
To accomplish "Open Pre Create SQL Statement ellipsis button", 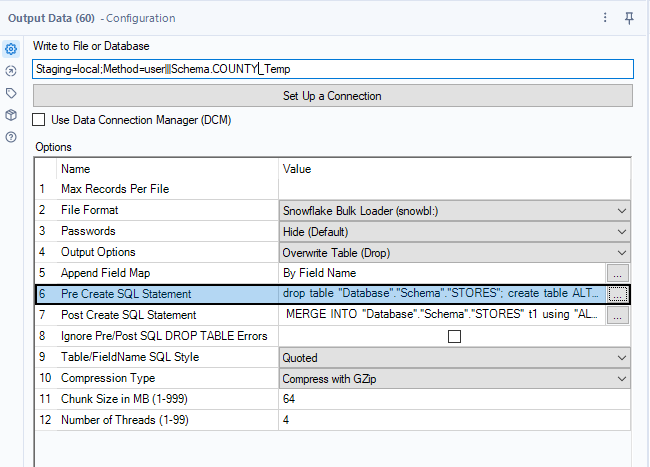I will coord(618,294).
